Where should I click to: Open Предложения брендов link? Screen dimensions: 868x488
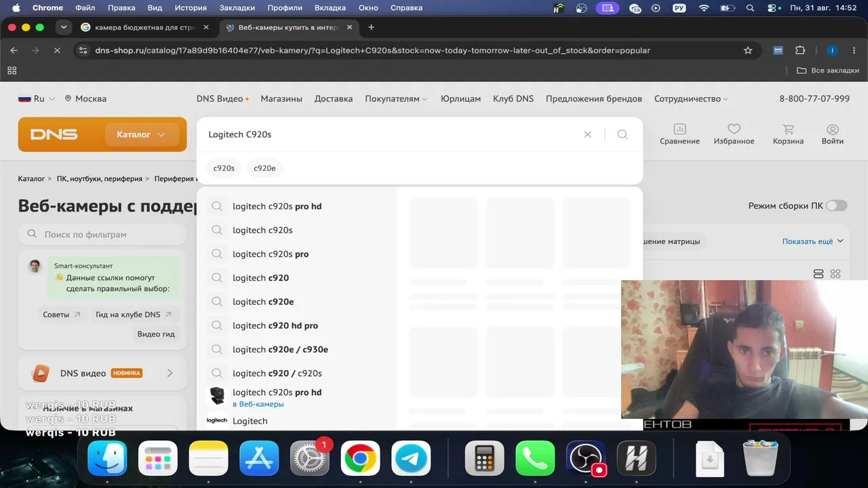tap(594, 98)
